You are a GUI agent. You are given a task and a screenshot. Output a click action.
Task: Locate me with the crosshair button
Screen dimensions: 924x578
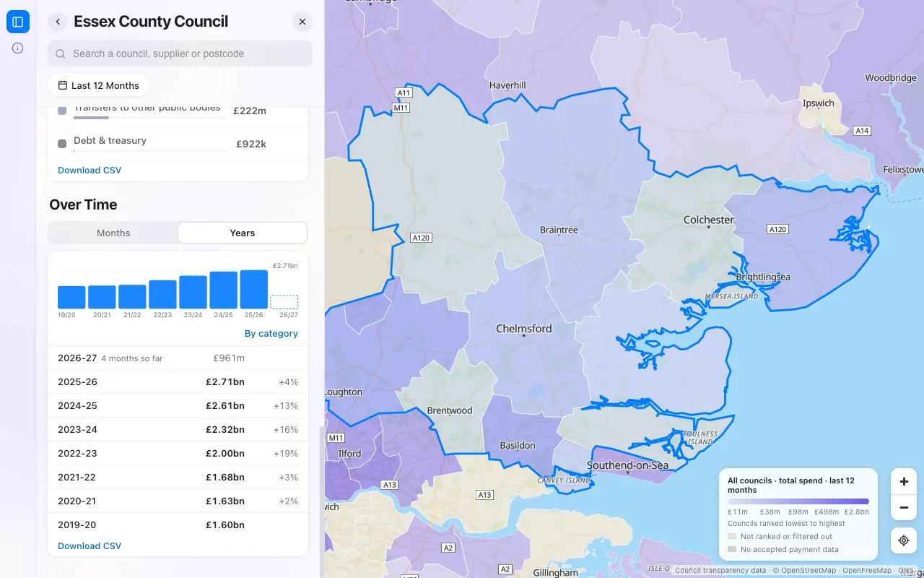[x=904, y=540]
